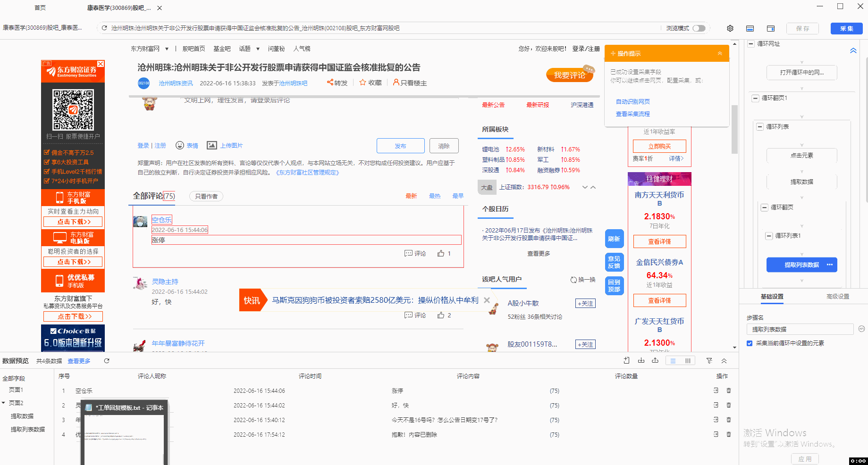The image size is (868, 465).
Task: Collapse the data preview panel with double chevron
Action: click(724, 361)
